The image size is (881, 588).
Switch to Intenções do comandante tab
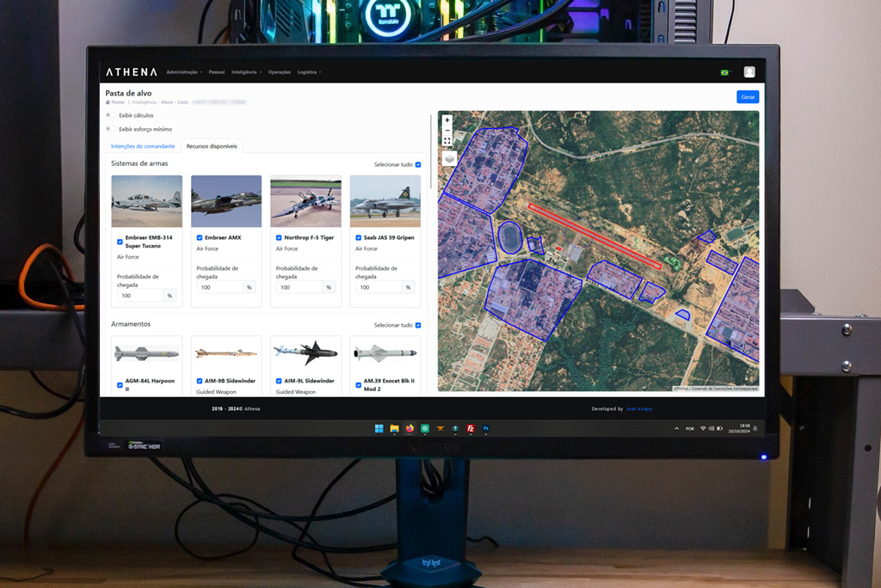click(143, 146)
